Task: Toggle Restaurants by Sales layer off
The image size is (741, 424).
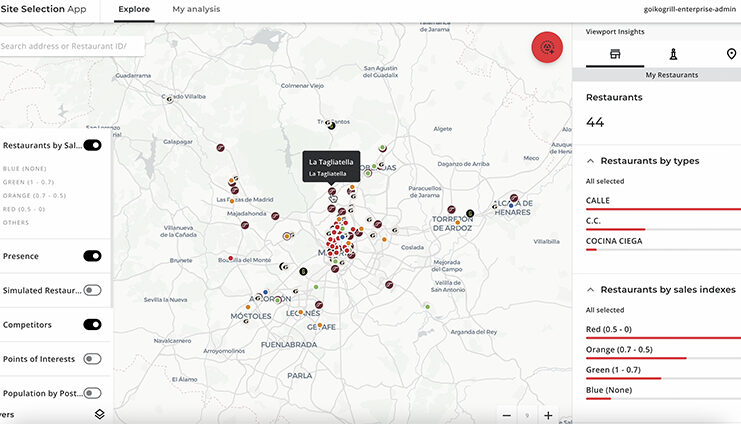Action: point(92,145)
